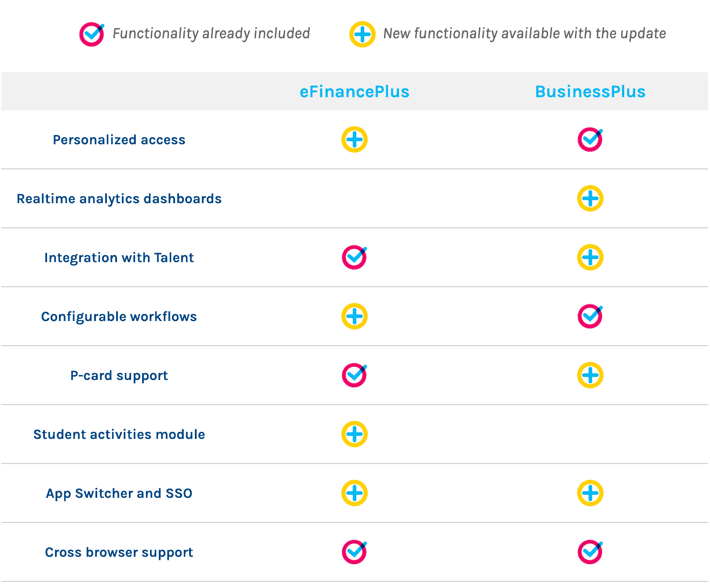
Task: Click the legend checkmark icon for included functionality
Action: [91, 34]
